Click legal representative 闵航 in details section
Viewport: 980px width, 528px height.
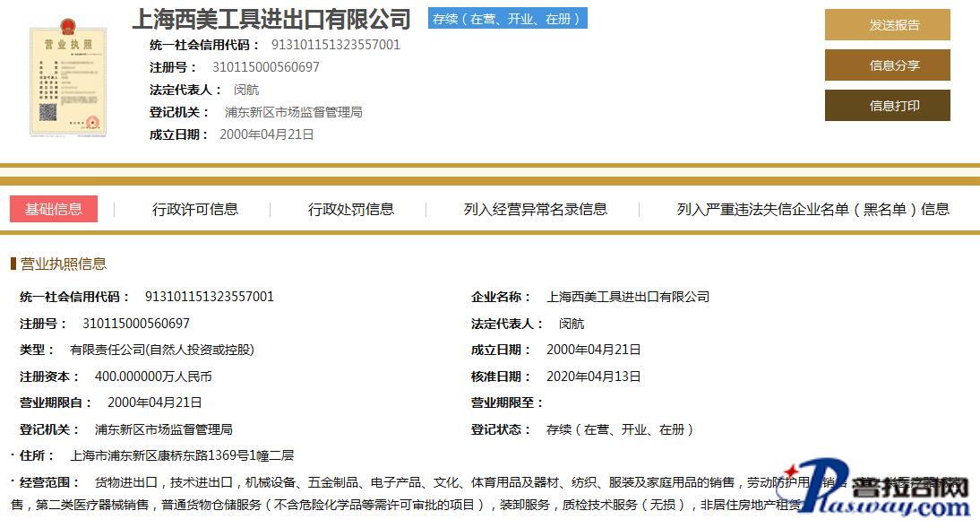pyautogui.click(x=571, y=324)
